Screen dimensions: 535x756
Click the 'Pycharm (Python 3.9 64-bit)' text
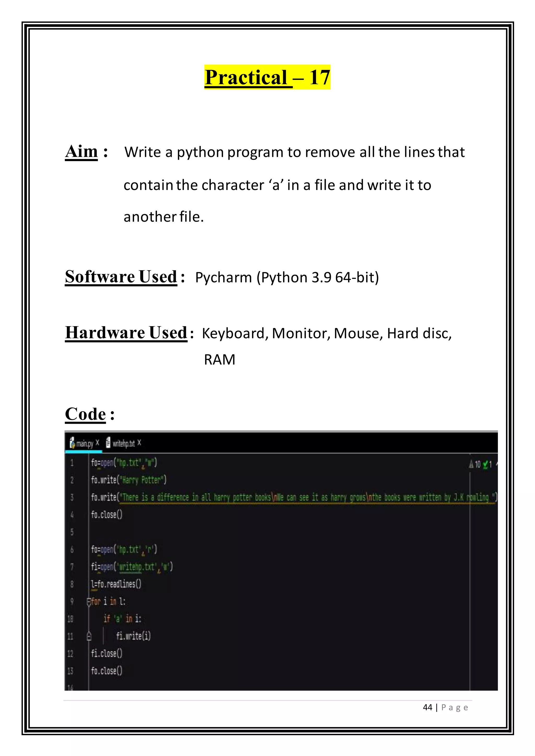pos(287,277)
